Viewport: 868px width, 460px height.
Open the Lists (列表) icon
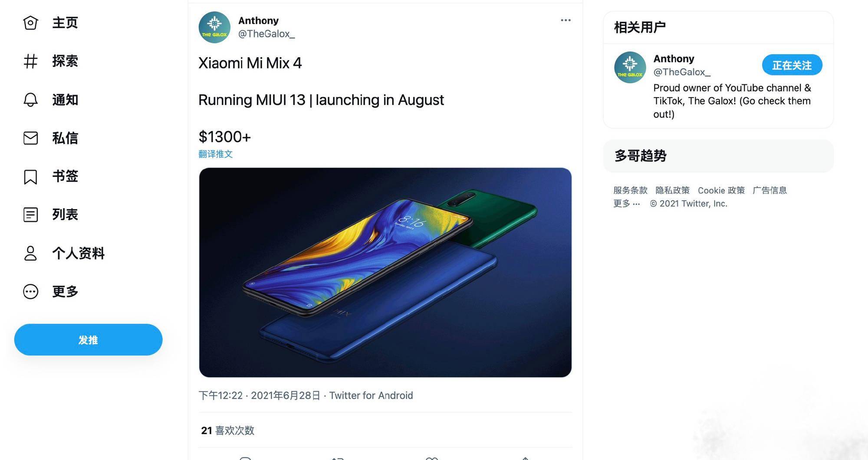(x=30, y=215)
